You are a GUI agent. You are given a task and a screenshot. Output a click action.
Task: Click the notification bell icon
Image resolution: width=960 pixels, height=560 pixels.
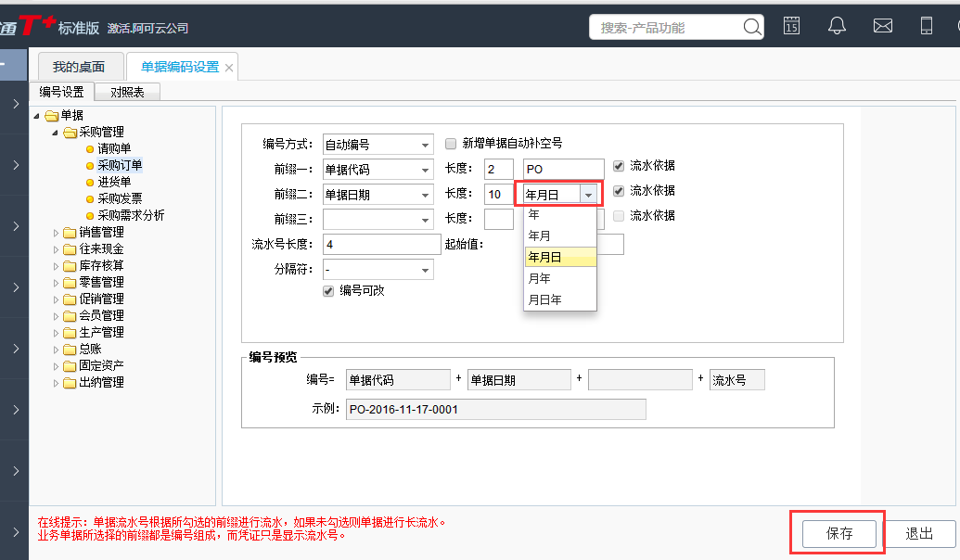(837, 25)
